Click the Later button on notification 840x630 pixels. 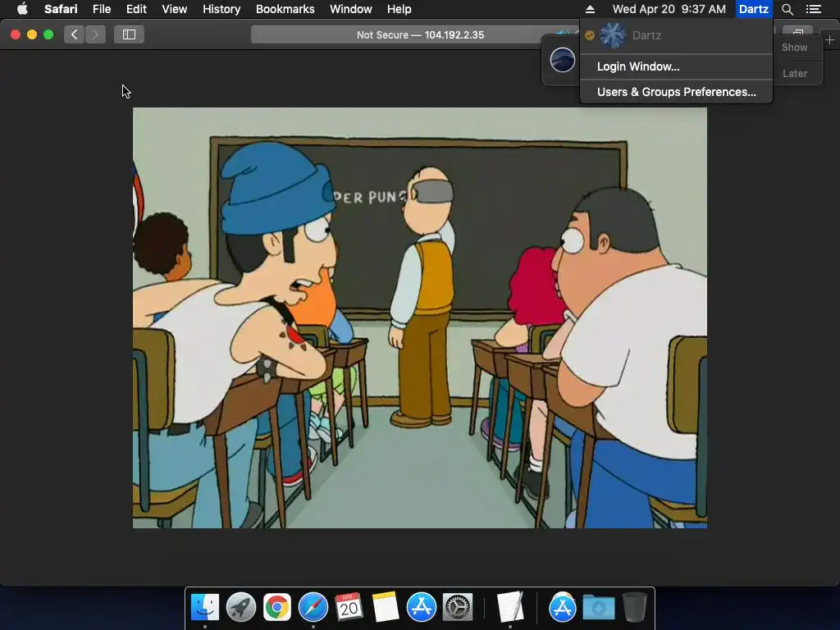(x=794, y=73)
